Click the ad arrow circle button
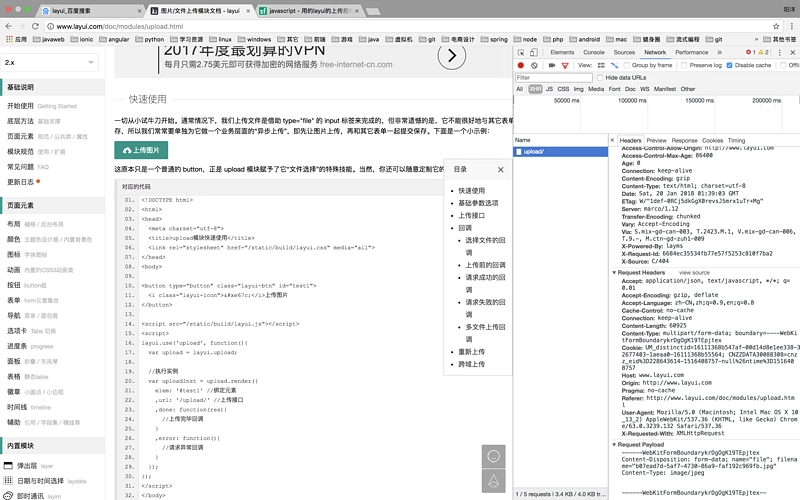This screenshot has height=500, width=800. coord(452,56)
